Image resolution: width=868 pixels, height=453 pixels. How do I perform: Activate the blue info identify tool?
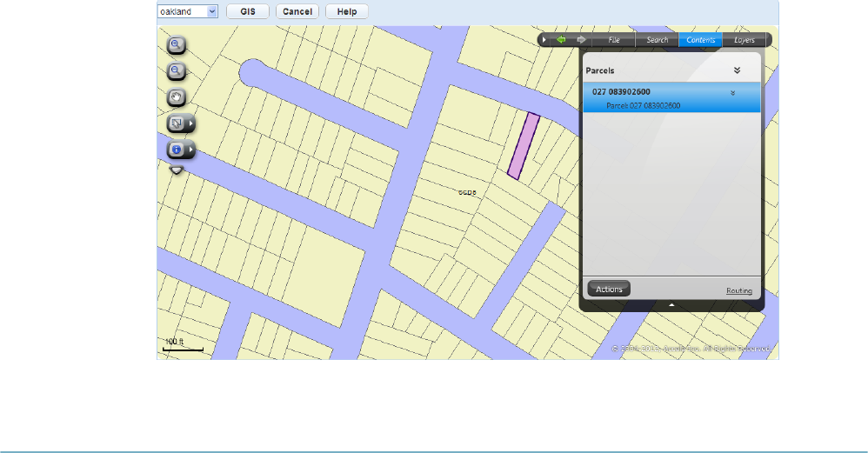[177, 150]
